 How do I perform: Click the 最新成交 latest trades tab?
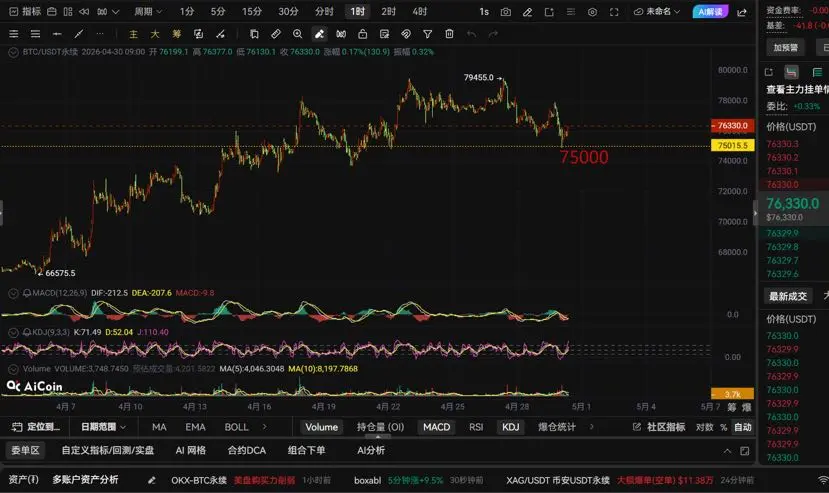click(x=788, y=296)
